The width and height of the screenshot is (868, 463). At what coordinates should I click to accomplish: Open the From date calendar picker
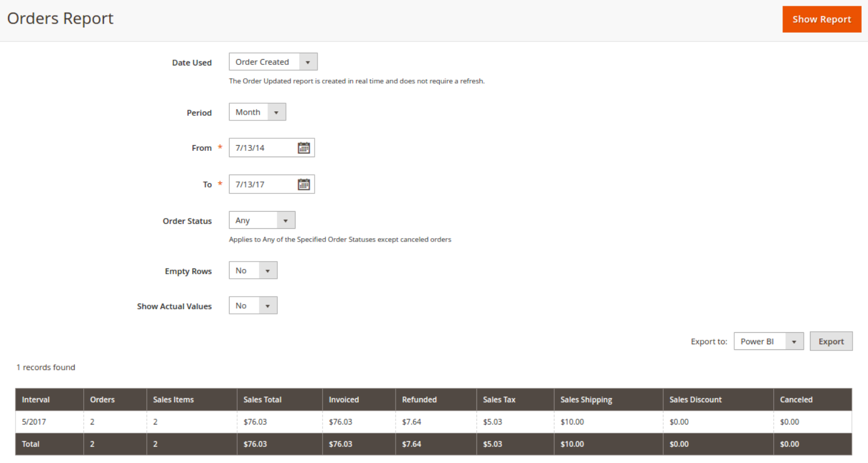click(304, 148)
